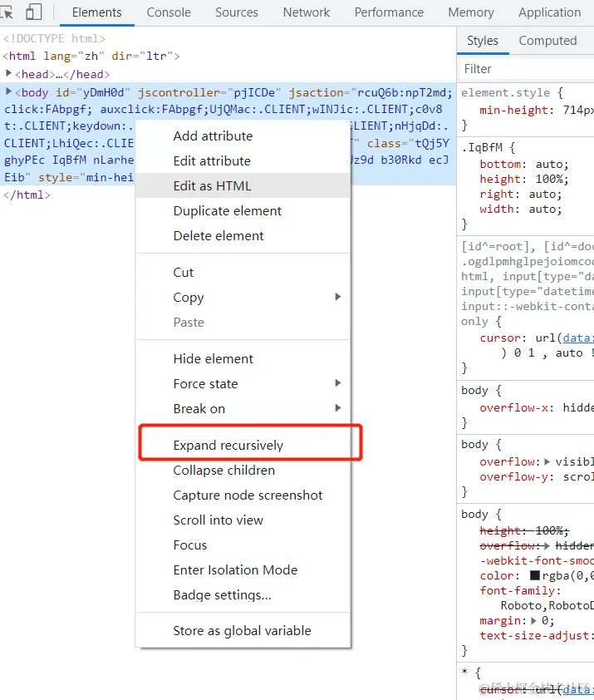The width and height of the screenshot is (594, 700).
Task: Edit the min-height value in element.style
Action: coord(578,111)
